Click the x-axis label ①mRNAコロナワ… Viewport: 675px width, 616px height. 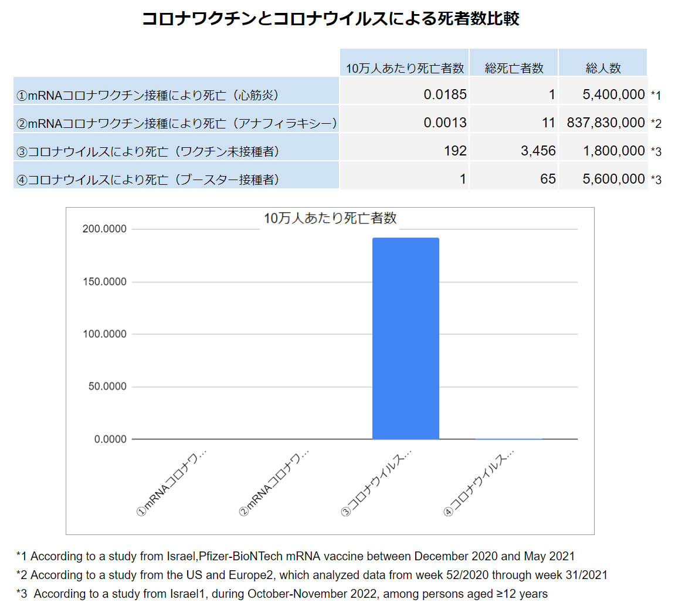coord(171,482)
